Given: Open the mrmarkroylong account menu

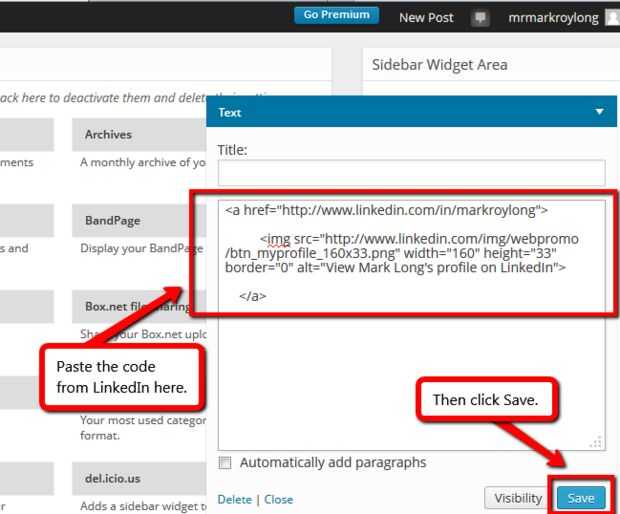Looking at the screenshot, I should coord(553,18).
